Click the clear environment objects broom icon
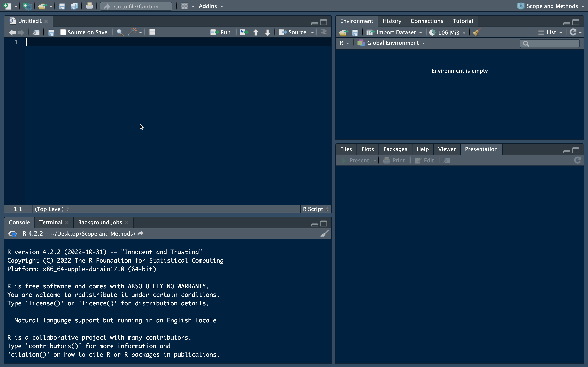 pos(476,32)
